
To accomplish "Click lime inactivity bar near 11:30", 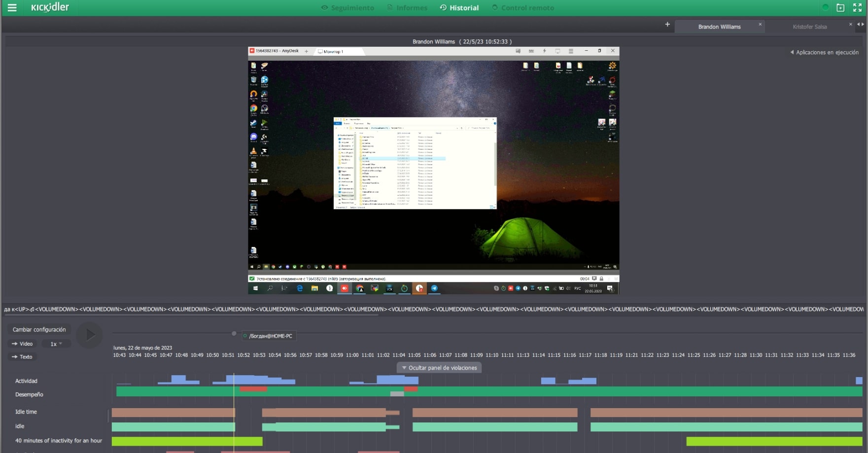I will click(774, 442).
